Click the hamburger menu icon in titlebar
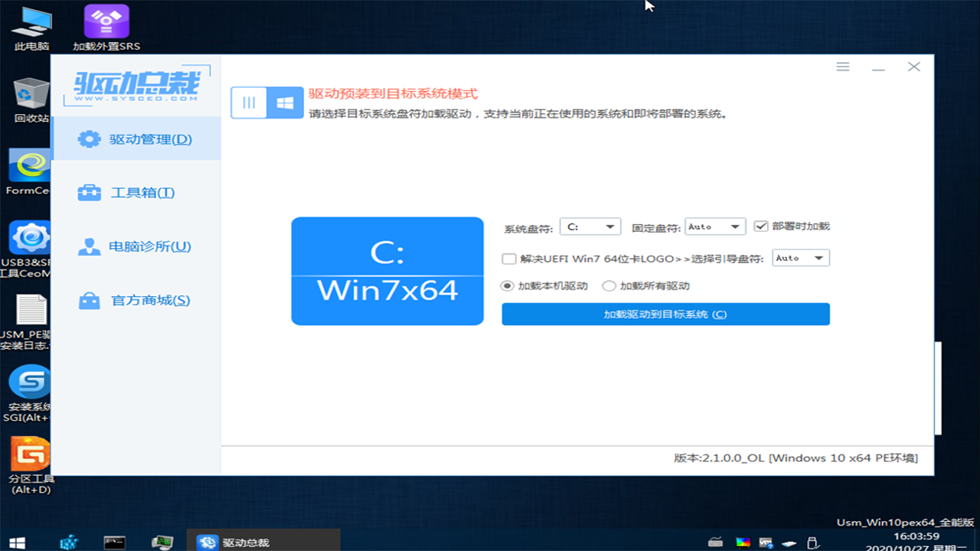This screenshot has width=980, height=551. (842, 67)
